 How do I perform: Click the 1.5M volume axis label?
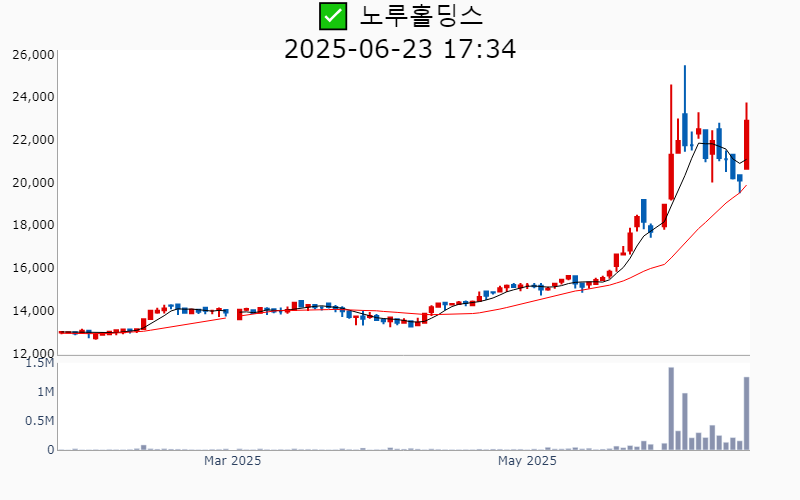(x=40, y=363)
